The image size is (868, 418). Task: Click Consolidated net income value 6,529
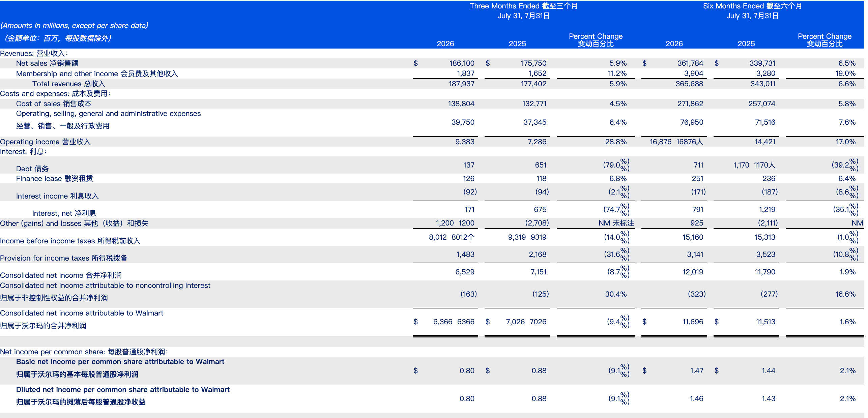pos(465,272)
